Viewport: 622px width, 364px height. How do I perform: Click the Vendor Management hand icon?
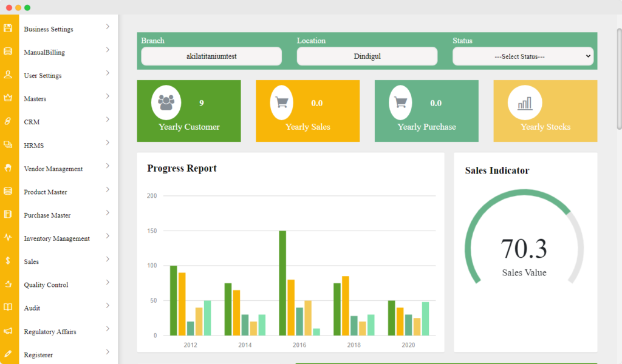[x=8, y=168]
